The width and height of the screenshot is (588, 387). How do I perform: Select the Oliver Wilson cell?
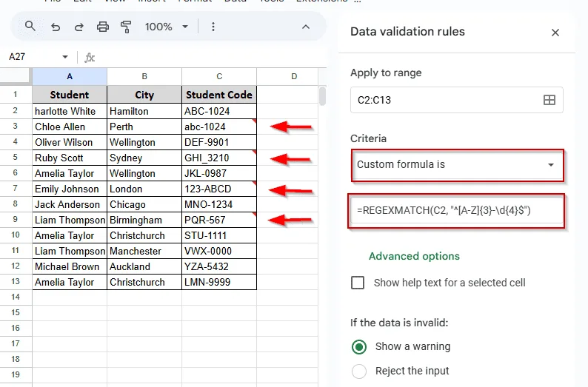(x=70, y=142)
